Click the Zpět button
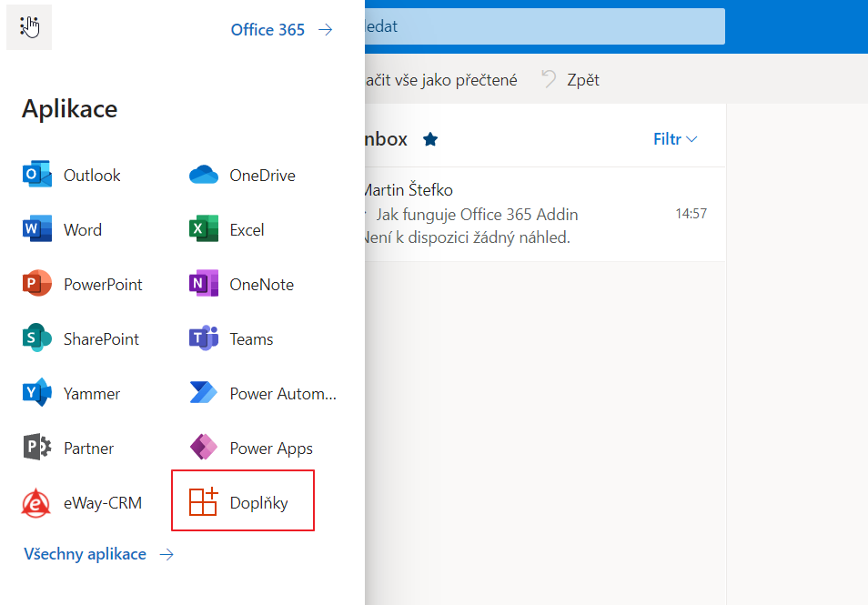Screen dimensions: 868x605 (x=570, y=80)
